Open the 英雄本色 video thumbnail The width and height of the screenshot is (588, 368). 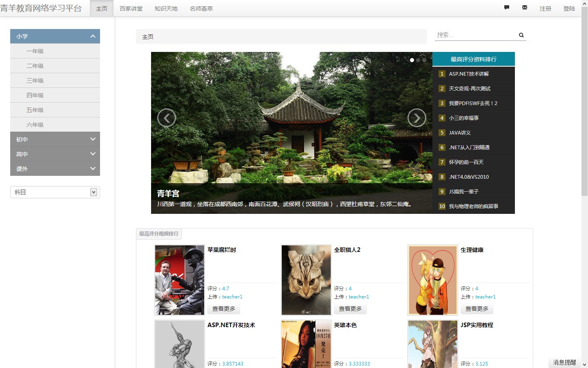coord(306,344)
